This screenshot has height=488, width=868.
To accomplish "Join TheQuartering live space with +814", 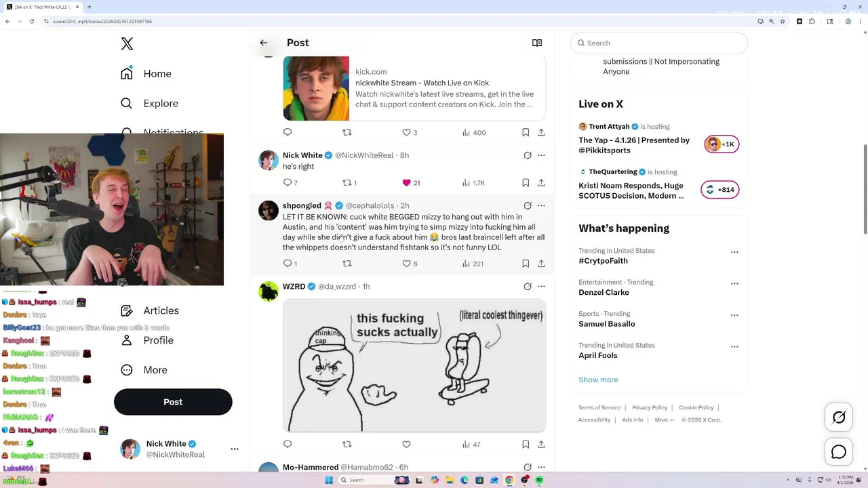I will tap(720, 190).
